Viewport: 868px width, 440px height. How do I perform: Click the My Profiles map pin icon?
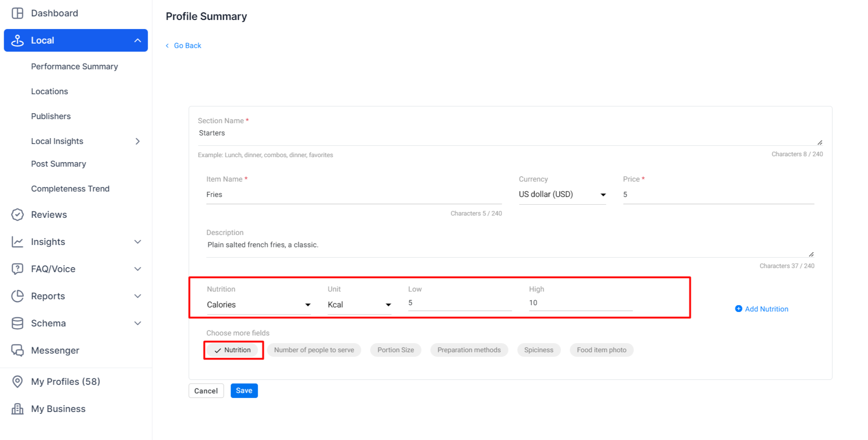tap(17, 382)
